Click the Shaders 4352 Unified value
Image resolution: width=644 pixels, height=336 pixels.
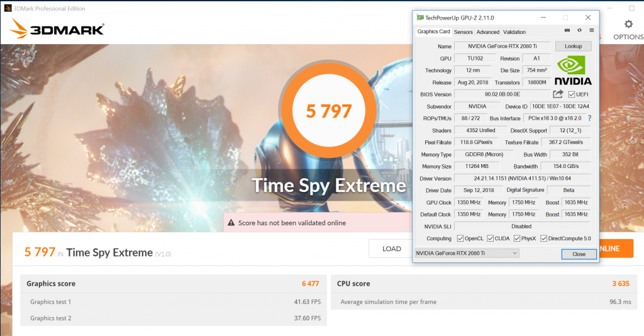480,130
